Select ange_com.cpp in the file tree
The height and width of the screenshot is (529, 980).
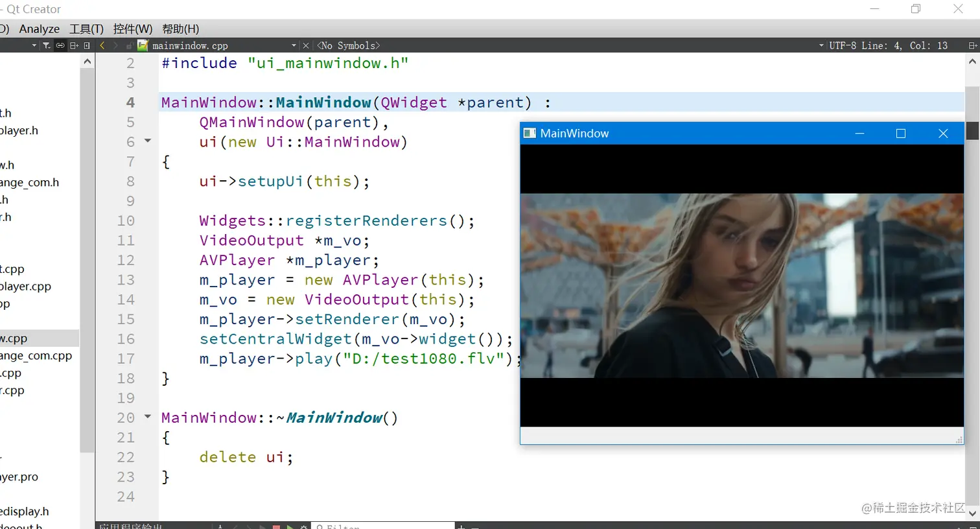coord(36,355)
